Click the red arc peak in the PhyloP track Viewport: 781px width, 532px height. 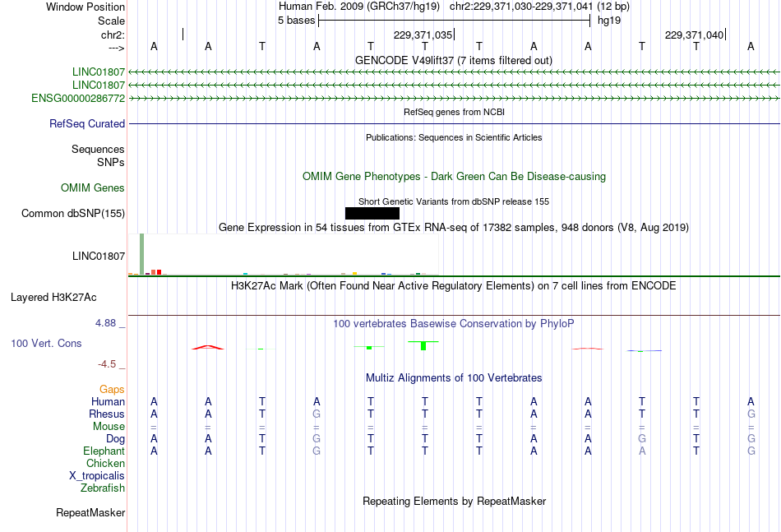208,347
